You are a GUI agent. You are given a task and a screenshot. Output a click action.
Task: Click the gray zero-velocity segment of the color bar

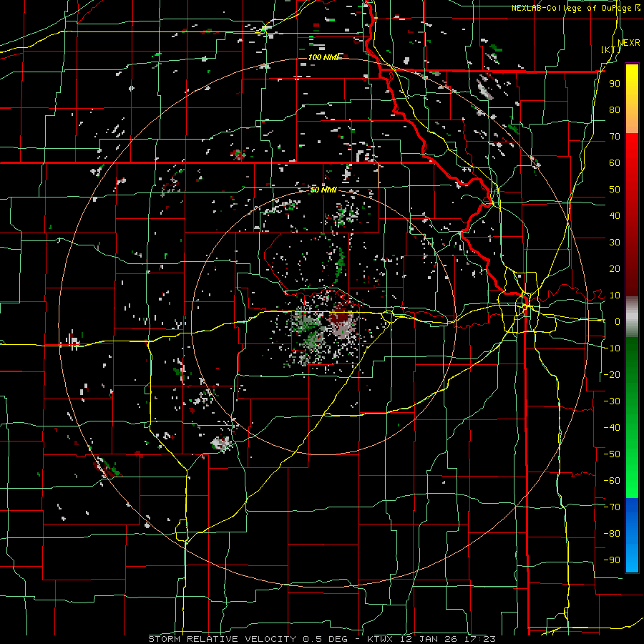[632, 316]
